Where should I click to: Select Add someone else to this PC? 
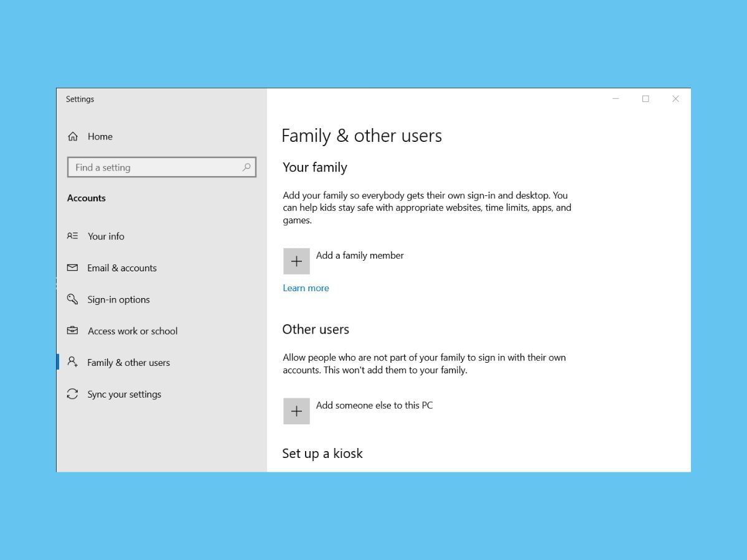coord(375,405)
